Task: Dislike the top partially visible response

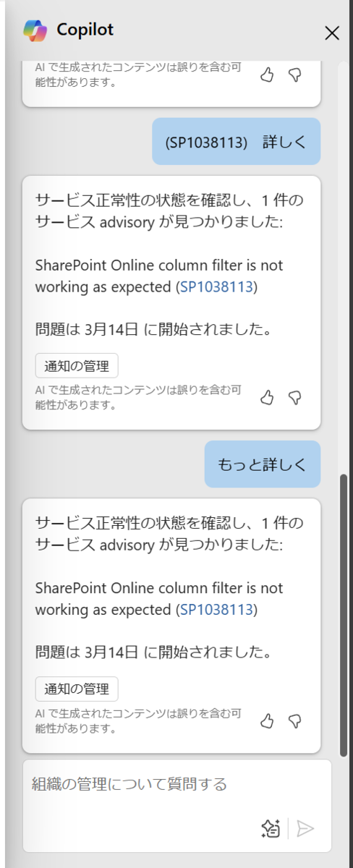Action: (294, 75)
